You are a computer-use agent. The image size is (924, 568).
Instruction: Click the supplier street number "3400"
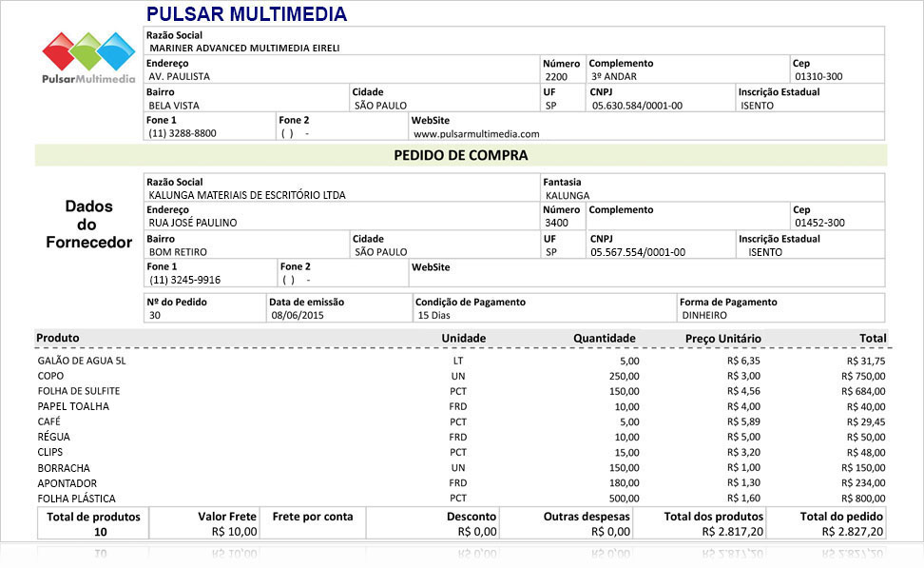pyautogui.click(x=556, y=223)
